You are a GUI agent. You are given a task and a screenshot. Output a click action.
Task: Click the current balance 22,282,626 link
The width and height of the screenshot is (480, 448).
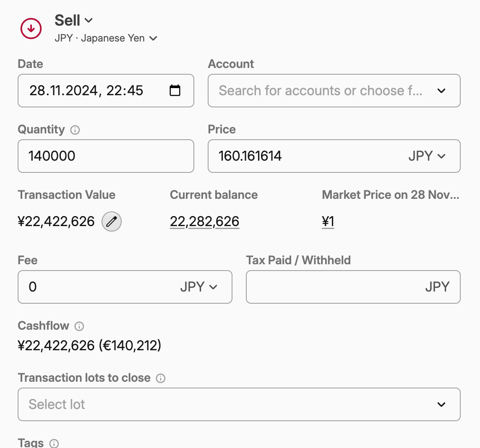204,221
